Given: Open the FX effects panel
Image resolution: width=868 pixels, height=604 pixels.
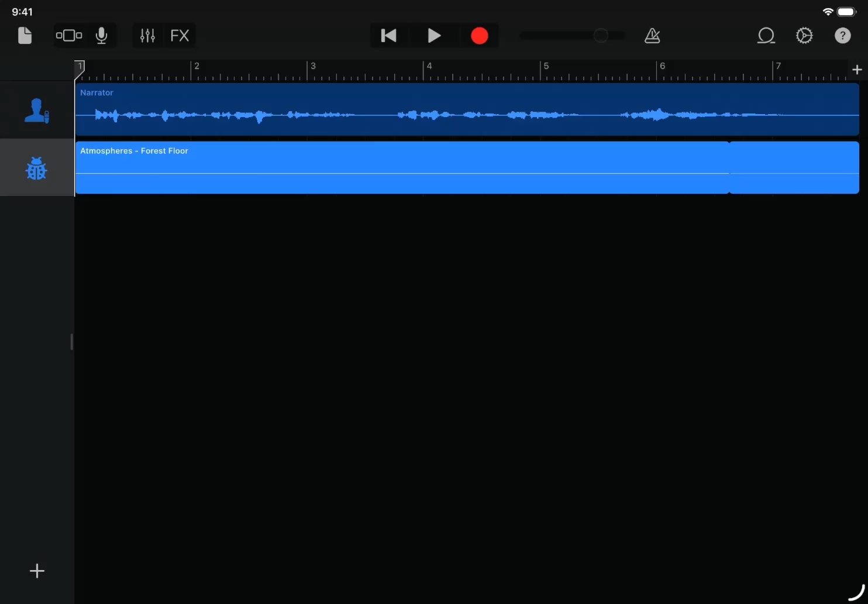Looking at the screenshot, I should pos(180,36).
